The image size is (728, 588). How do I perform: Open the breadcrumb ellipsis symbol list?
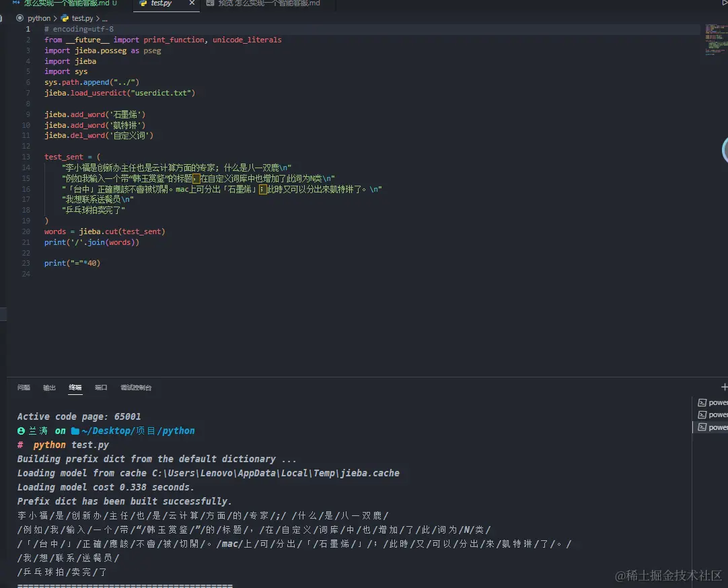(x=105, y=19)
